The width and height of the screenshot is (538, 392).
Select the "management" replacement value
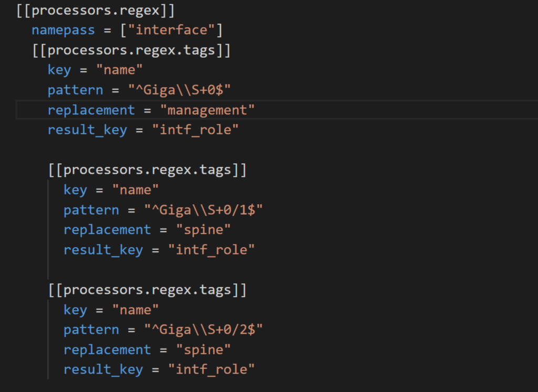(x=208, y=110)
